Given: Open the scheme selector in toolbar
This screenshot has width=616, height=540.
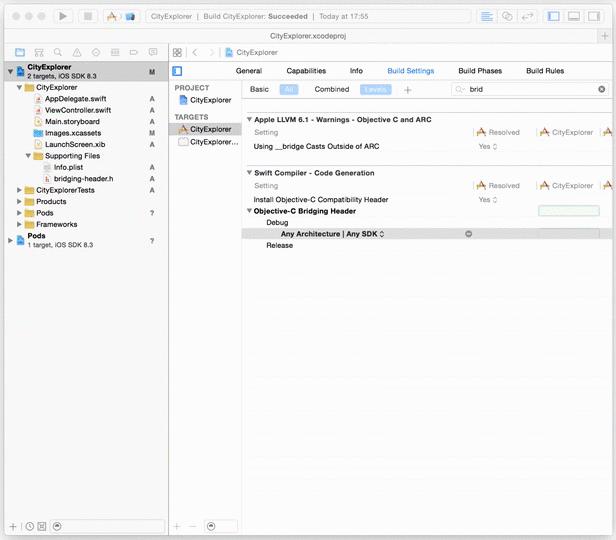Looking at the screenshot, I should click(x=121, y=16).
